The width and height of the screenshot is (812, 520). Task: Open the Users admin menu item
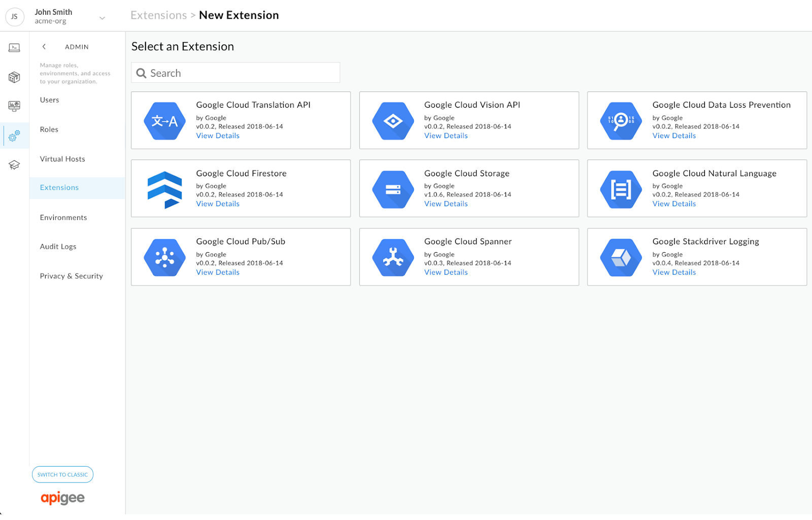(x=50, y=100)
